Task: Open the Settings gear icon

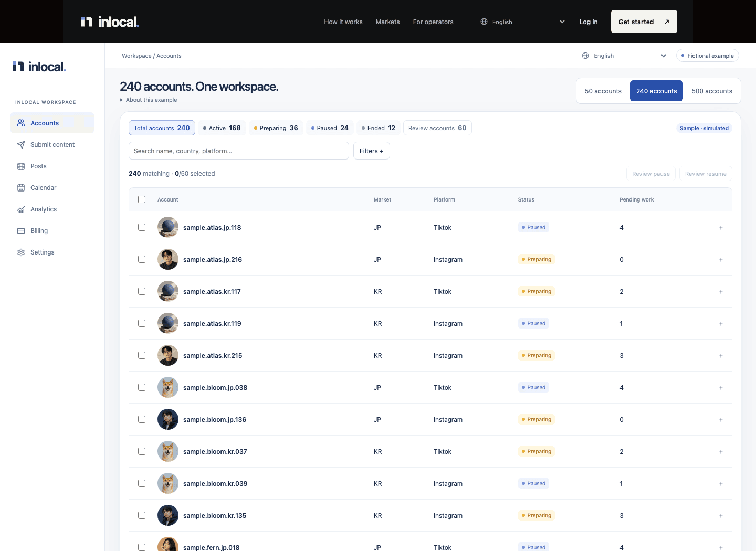Action: pos(21,252)
